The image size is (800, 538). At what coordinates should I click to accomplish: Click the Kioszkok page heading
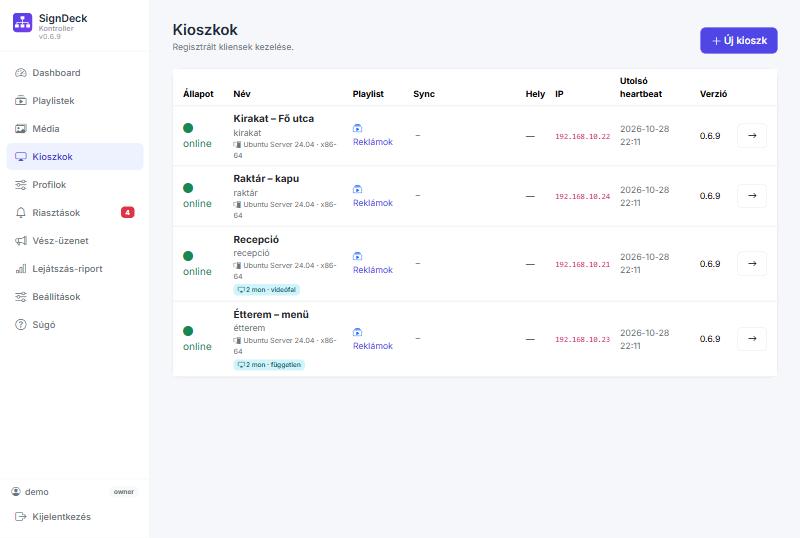(x=205, y=30)
